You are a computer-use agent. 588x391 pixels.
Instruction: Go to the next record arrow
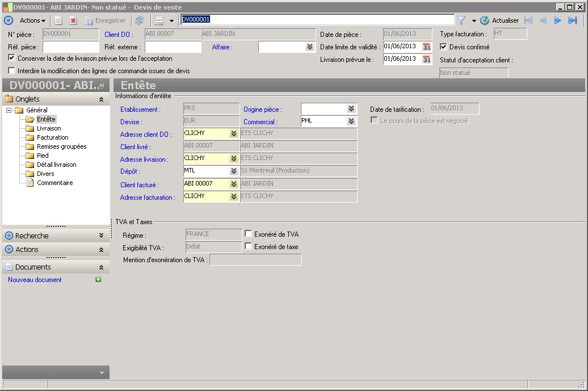(557, 20)
